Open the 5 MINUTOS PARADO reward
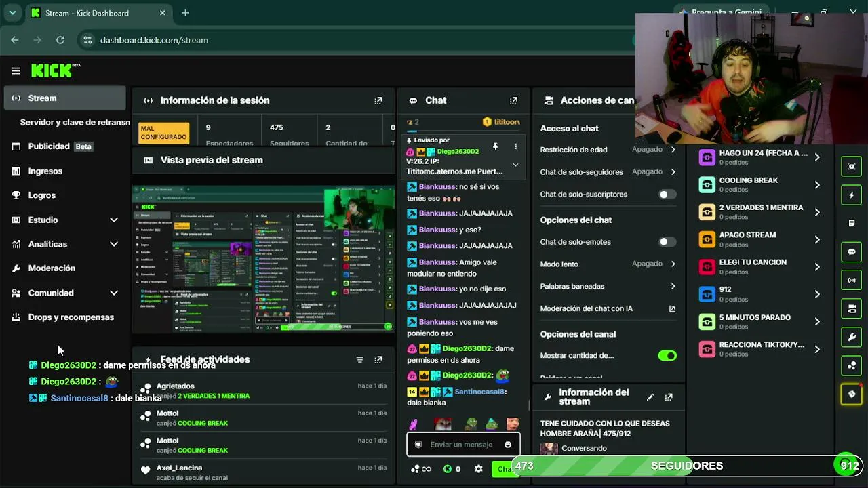Screen dimensions: 868x488 point(759,321)
